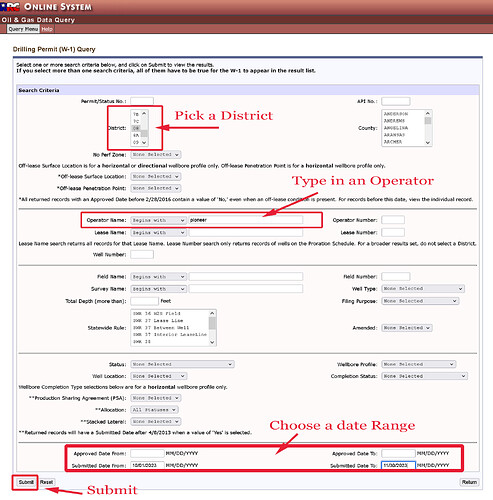493x500 pixels.
Task: Click the Statewide Rule list down arrow
Action: pyautogui.click(x=212, y=342)
